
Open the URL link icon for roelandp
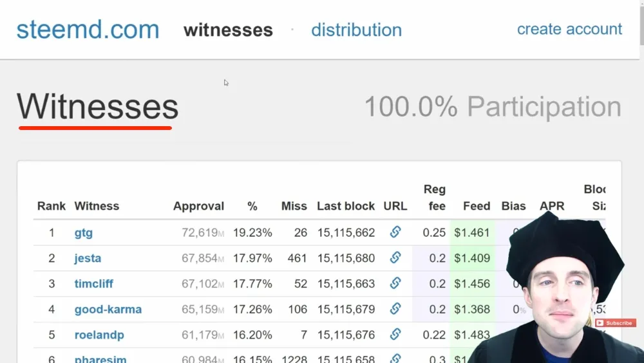click(395, 334)
